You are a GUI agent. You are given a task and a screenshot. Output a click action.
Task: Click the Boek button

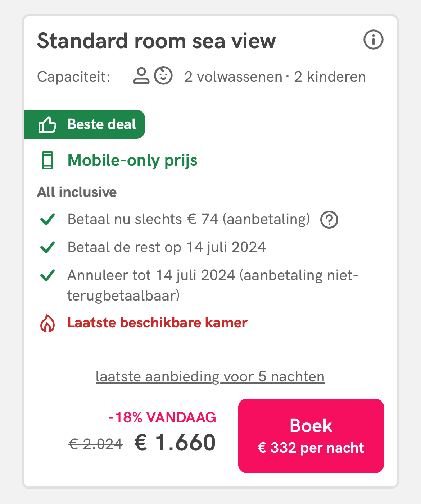pos(311,436)
